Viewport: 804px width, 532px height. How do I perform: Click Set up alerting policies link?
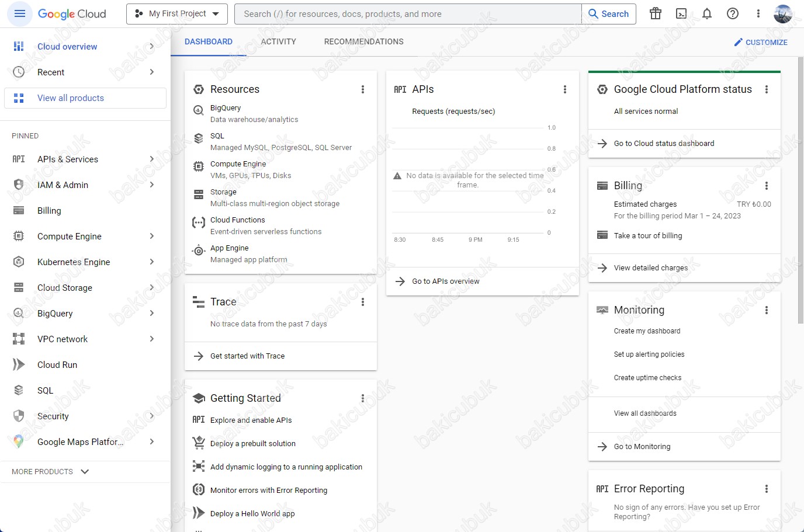pos(649,354)
